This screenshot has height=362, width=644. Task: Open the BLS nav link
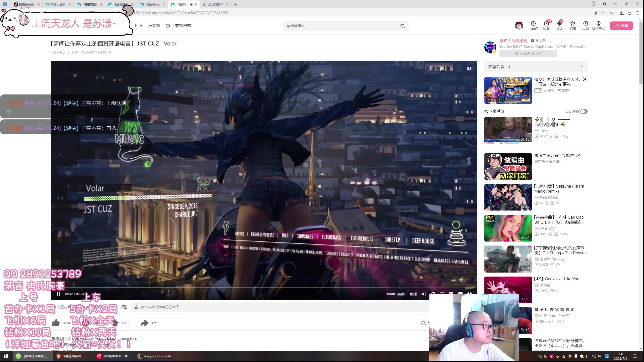(138, 26)
